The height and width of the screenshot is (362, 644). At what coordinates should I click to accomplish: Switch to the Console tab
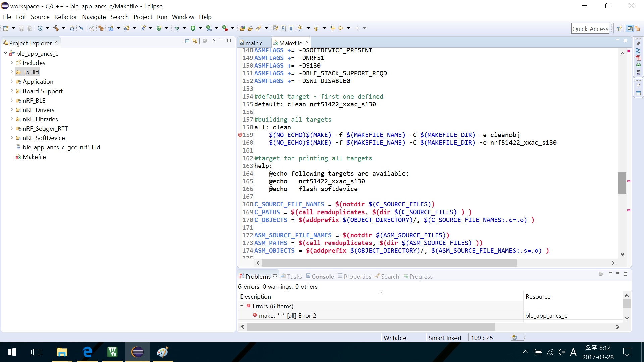320,276
